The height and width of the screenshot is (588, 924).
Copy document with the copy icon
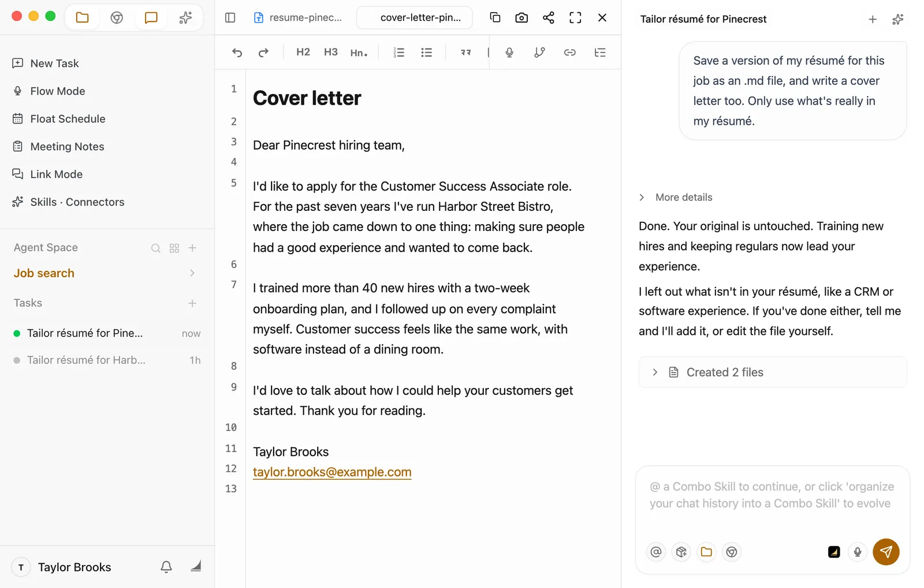coord(495,17)
